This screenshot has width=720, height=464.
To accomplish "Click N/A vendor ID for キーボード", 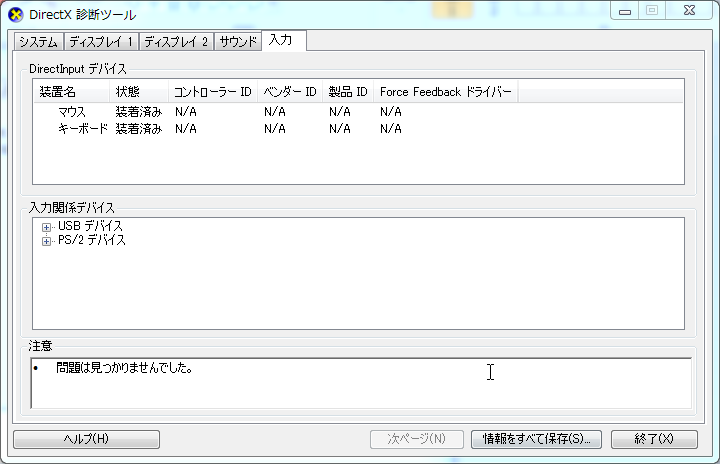I will coord(275,129).
